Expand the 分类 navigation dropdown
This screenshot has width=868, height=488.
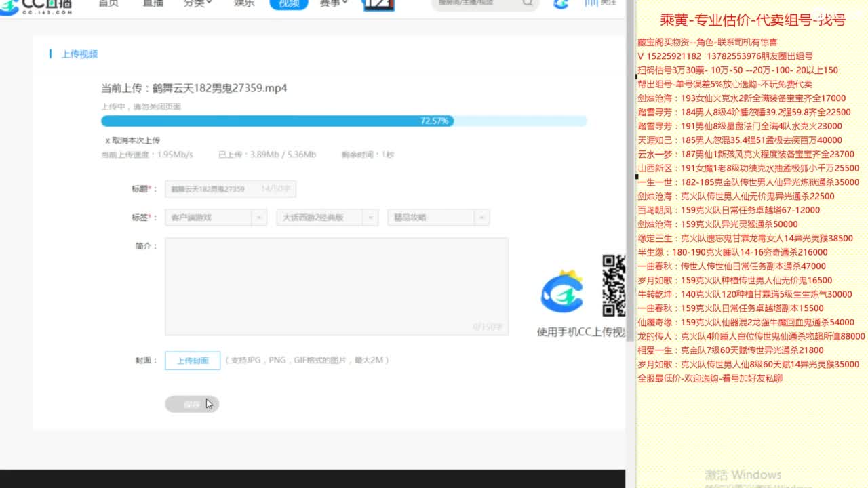tap(198, 3)
